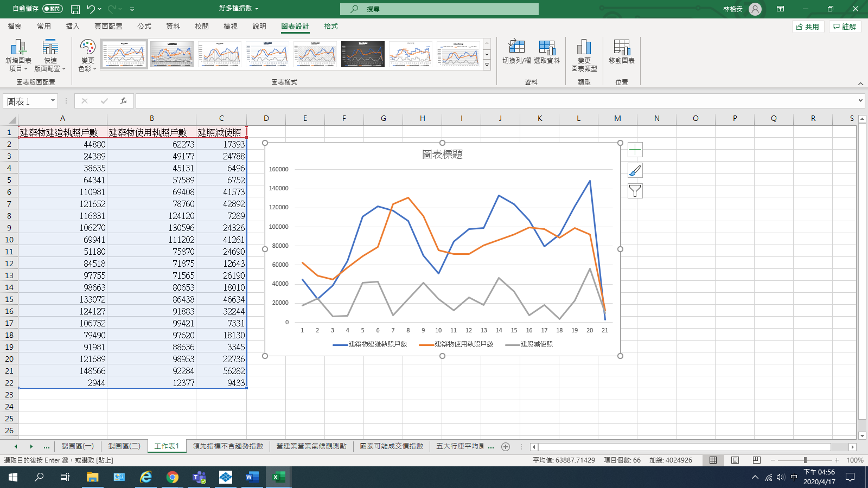
Task: Click cell containing 148566
Action: [62, 371]
